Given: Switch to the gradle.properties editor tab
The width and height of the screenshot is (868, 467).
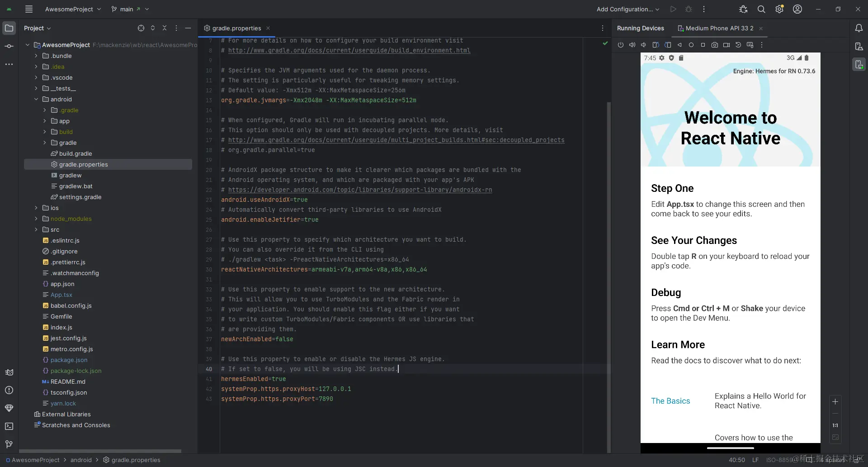Looking at the screenshot, I should pyautogui.click(x=236, y=28).
